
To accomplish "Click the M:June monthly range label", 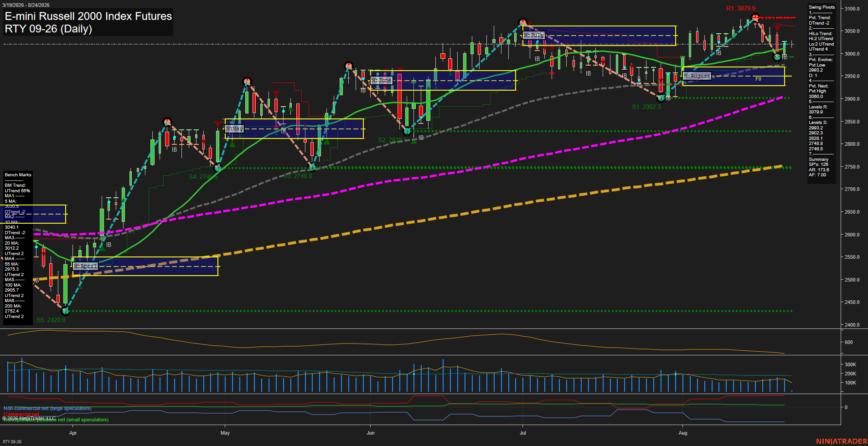I will (x=382, y=80).
